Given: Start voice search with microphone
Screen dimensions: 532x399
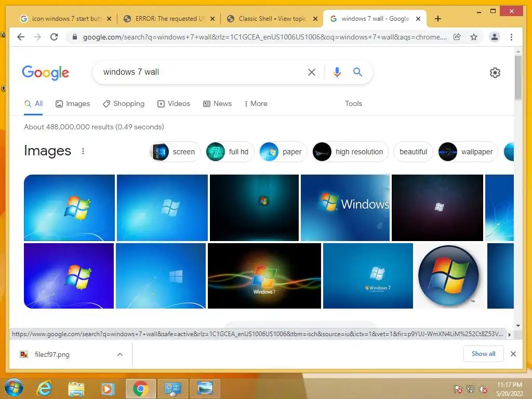Looking at the screenshot, I should 337,72.
